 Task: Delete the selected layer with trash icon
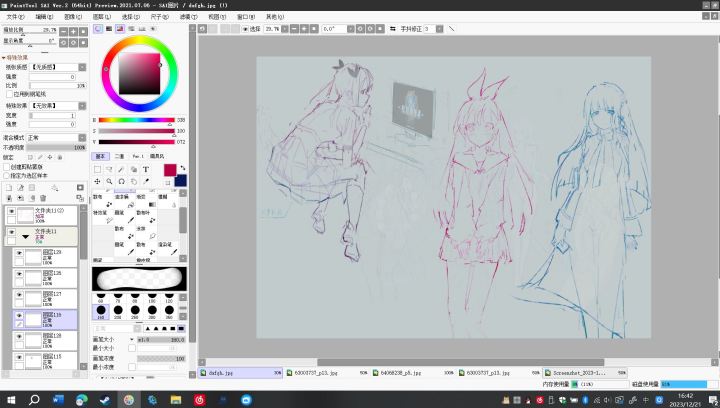click(43, 198)
